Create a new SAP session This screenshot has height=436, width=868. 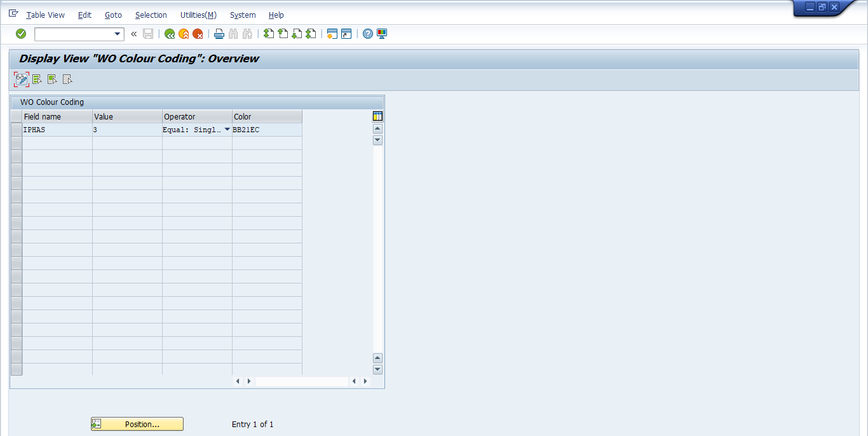(x=332, y=33)
